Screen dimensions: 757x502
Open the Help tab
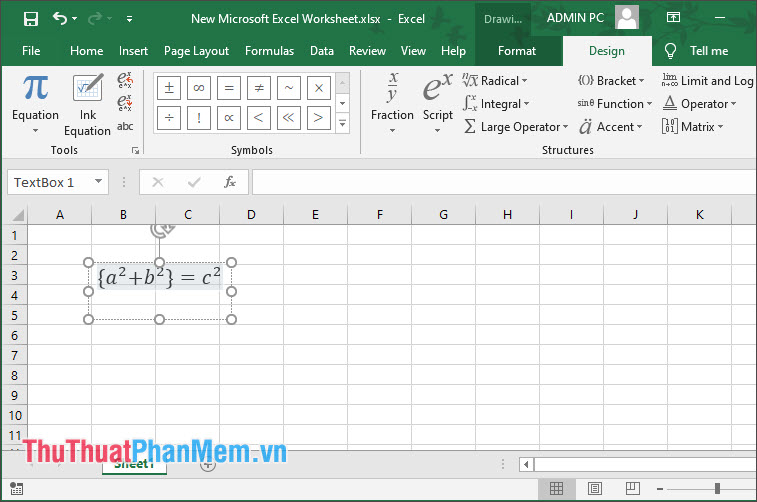[453, 51]
